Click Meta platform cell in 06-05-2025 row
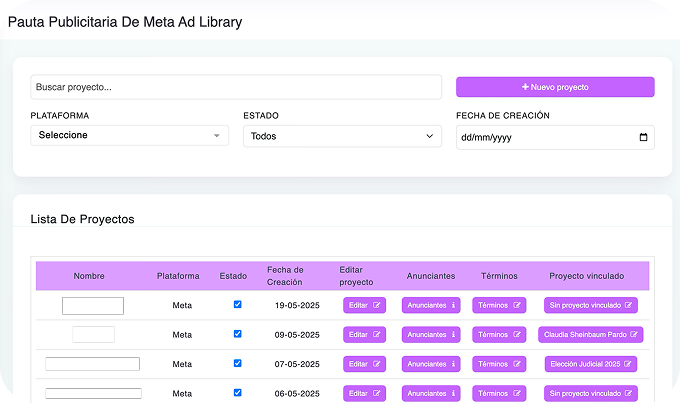This screenshot has width=680, height=404. pyautogui.click(x=182, y=394)
